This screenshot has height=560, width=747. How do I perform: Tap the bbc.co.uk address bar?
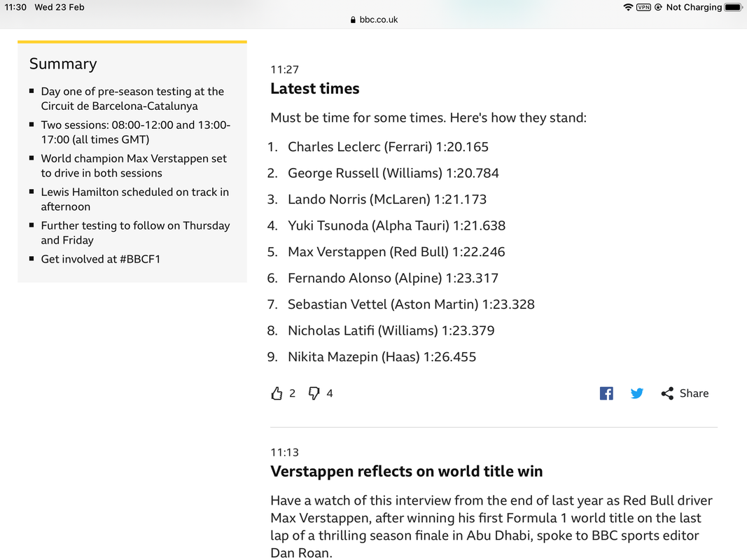tap(374, 20)
